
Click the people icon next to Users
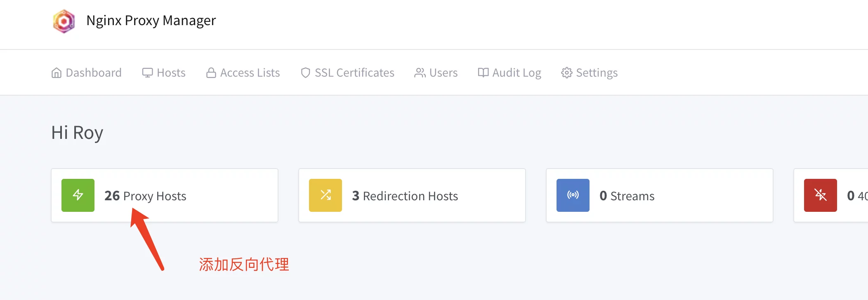point(420,73)
